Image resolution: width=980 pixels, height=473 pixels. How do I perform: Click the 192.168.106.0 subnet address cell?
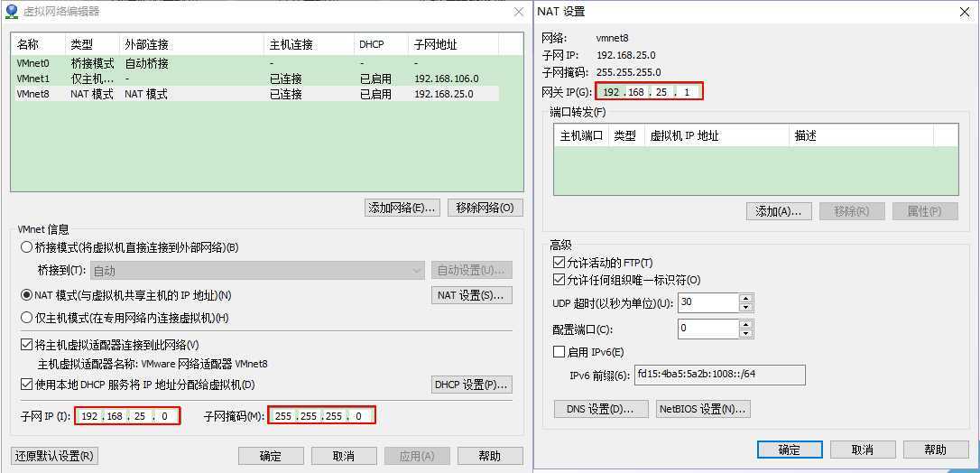click(x=447, y=79)
